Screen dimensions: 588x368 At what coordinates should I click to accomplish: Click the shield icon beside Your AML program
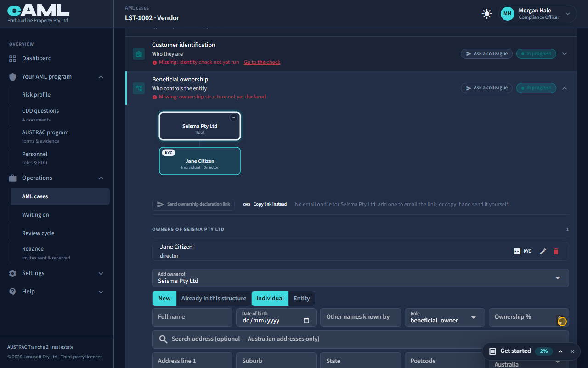point(13,77)
